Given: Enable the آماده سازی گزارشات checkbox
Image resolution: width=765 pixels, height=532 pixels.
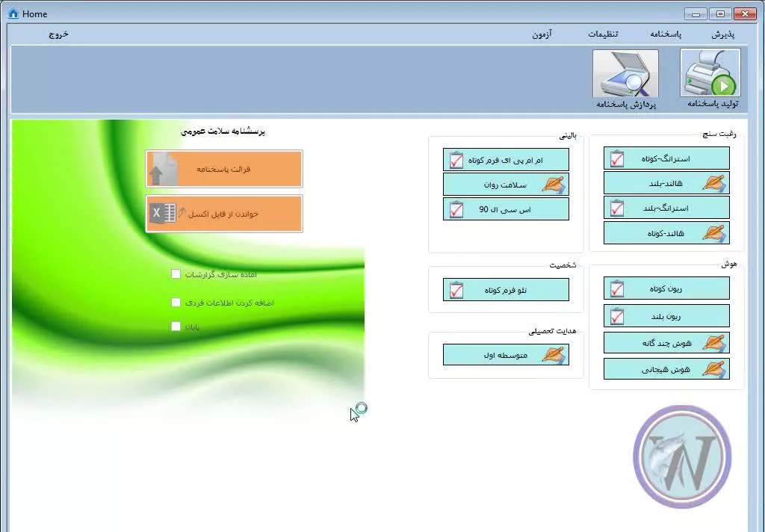Looking at the screenshot, I should [176, 274].
